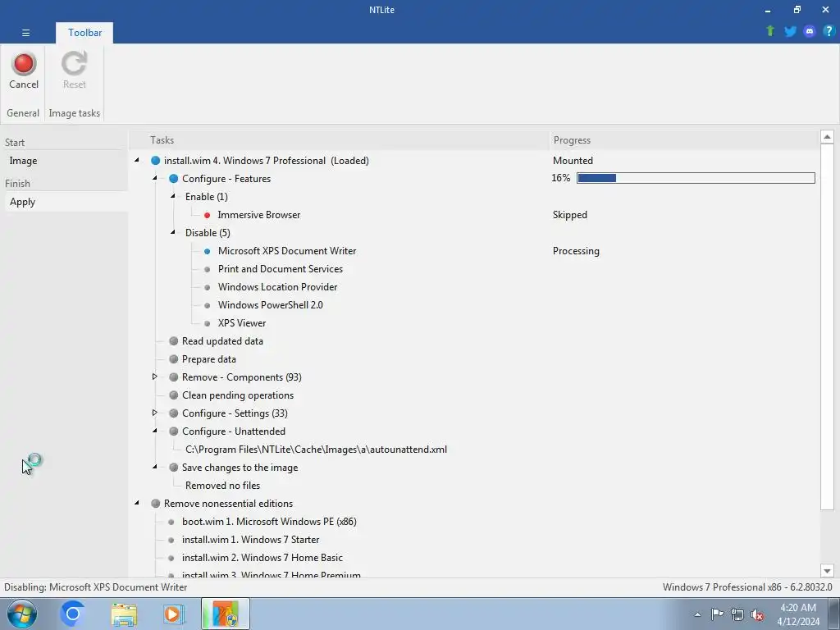
Task: Collapse the Enable (1) group
Action: (x=173, y=196)
